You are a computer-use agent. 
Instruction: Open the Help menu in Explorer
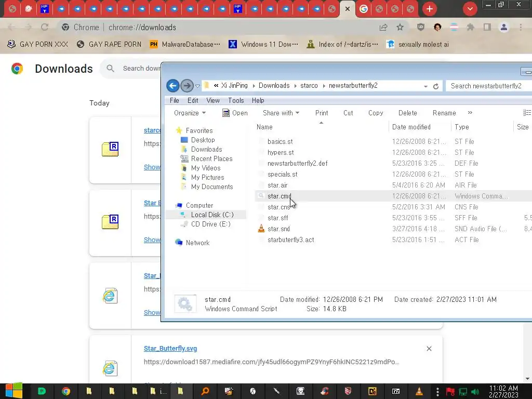click(x=258, y=100)
